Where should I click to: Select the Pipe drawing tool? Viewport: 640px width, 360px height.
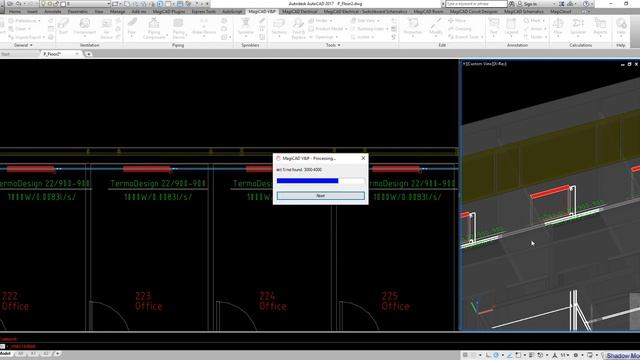tap(131, 27)
